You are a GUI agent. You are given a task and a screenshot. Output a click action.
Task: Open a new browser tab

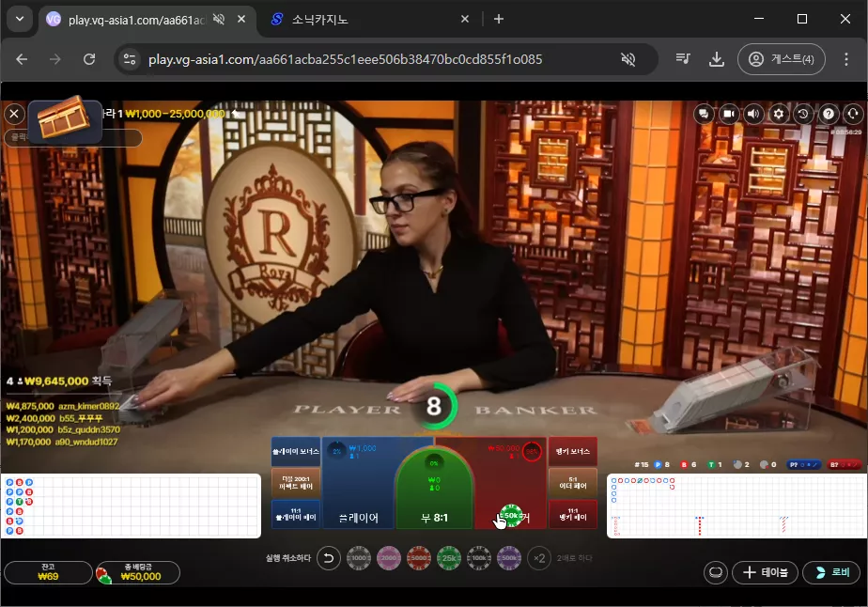point(499,19)
